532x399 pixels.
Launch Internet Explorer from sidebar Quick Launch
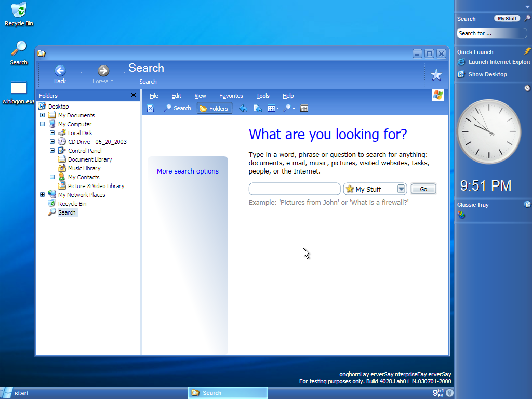click(493, 62)
